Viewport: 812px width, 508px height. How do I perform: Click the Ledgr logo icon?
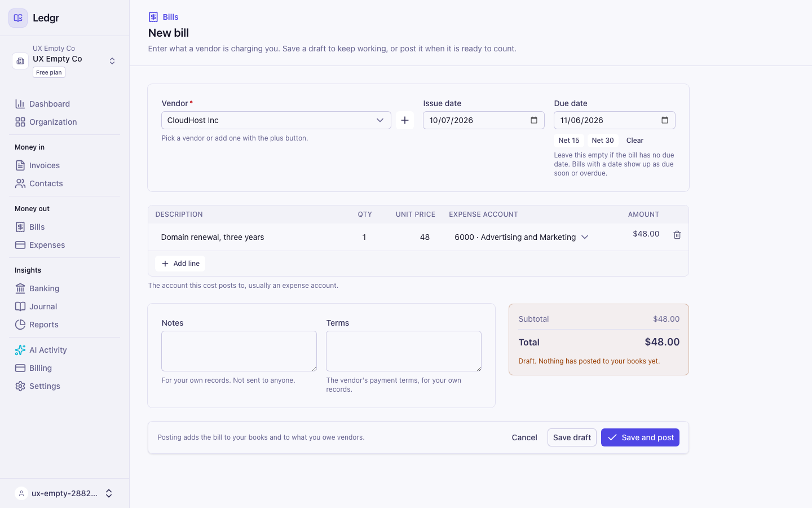[18, 18]
